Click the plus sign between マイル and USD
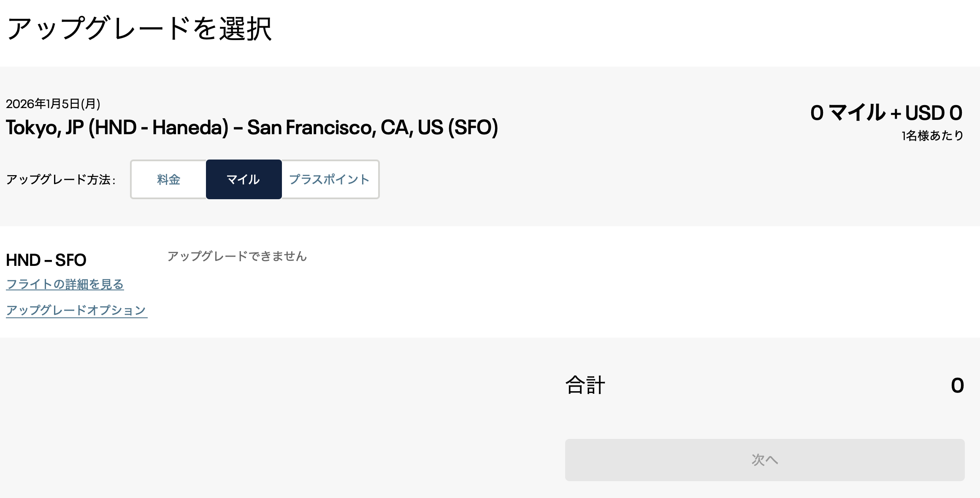Screen dimensions: 980x498 pos(896,114)
